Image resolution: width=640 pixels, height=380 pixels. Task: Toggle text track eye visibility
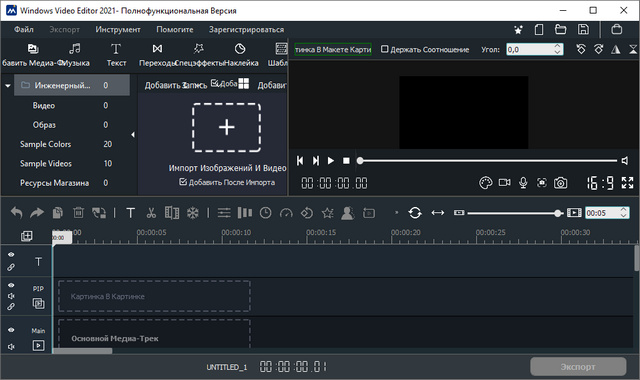(x=11, y=254)
